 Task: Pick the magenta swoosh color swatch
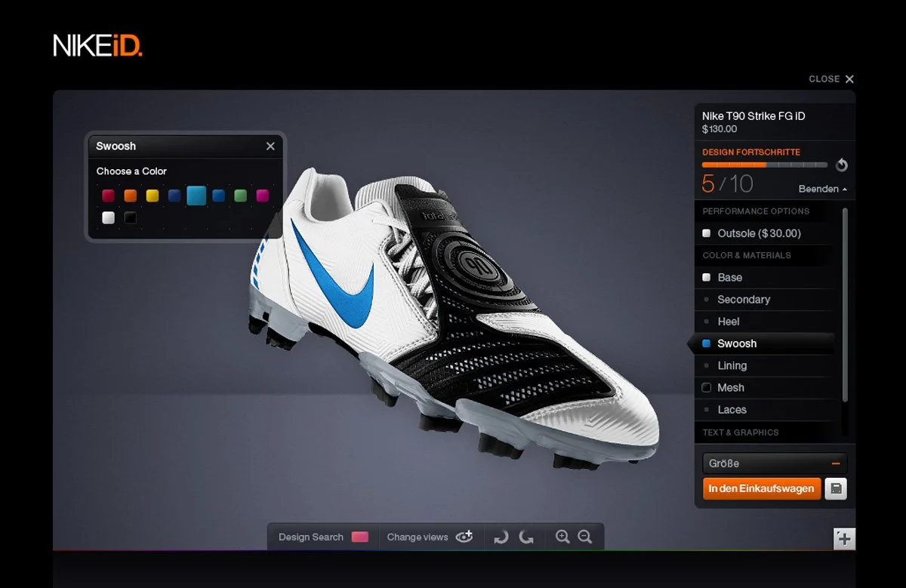point(262,195)
